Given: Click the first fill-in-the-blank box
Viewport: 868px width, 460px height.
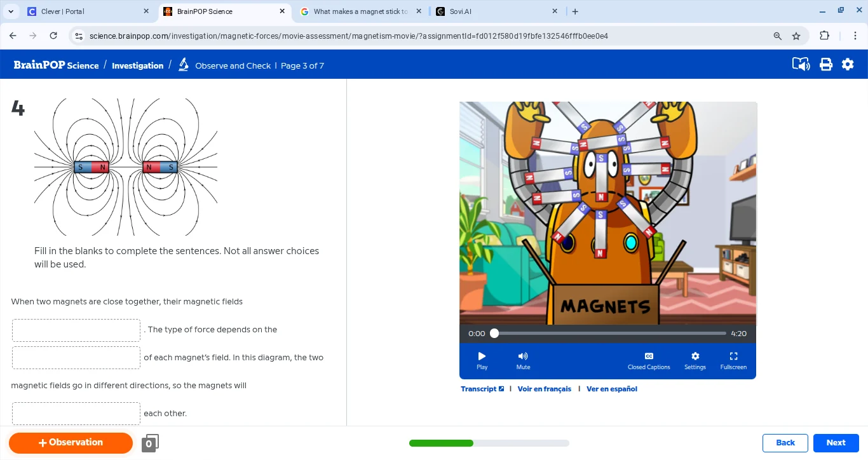Looking at the screenshot, I should 76,330.
